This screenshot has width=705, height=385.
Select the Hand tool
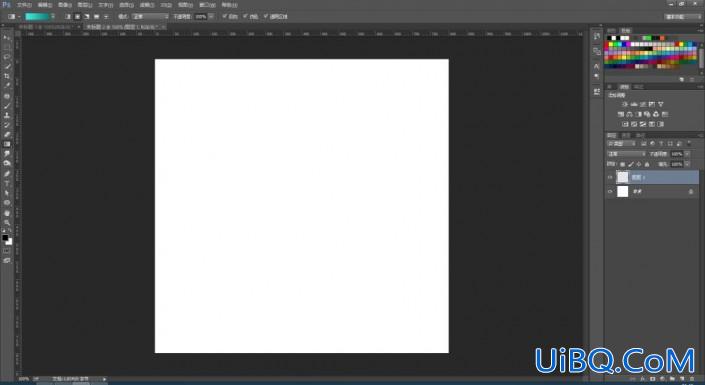(7, 213)
